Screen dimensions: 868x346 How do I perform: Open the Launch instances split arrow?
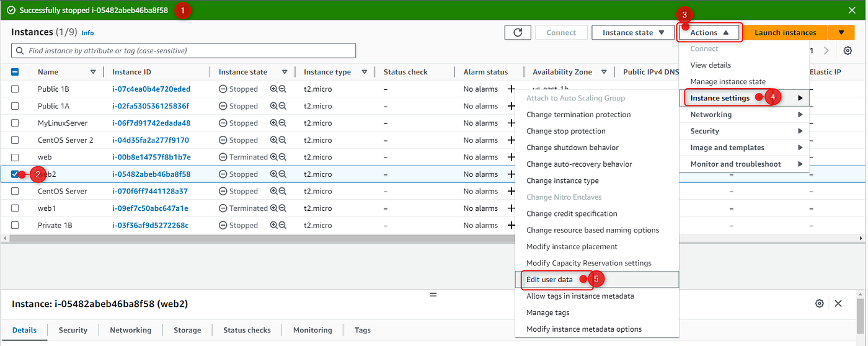point(841,33)
